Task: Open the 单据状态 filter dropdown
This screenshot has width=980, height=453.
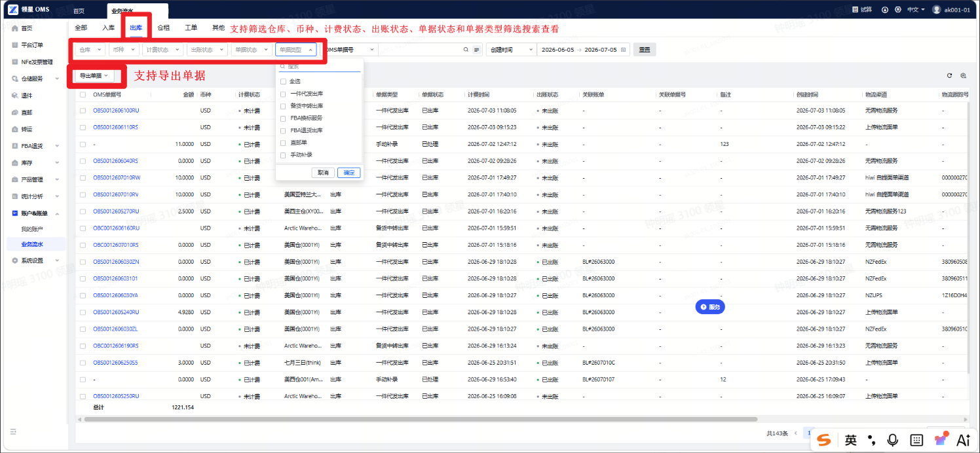Action: [251, 50]
